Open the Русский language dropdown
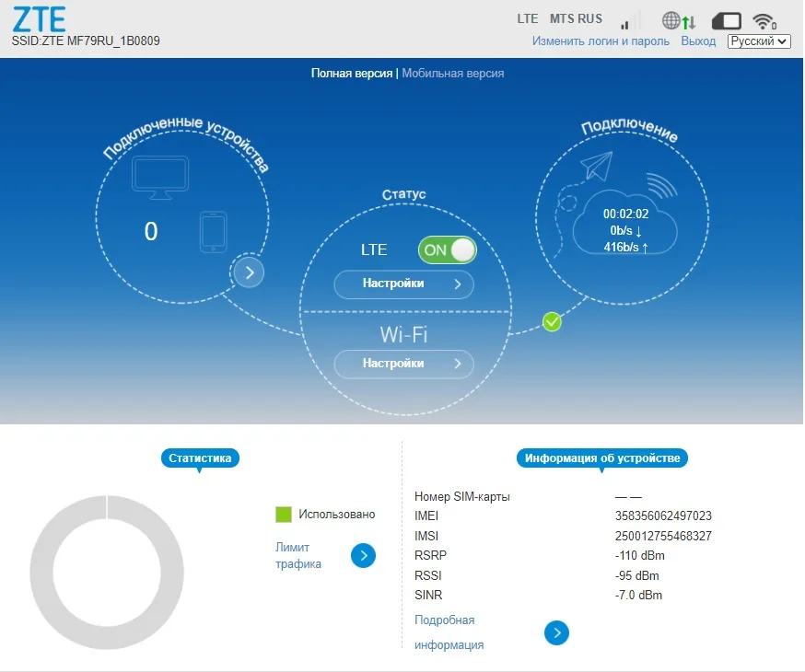Image resolution: width=805 pixels, height=672 pixels. [x=759, y=41]
